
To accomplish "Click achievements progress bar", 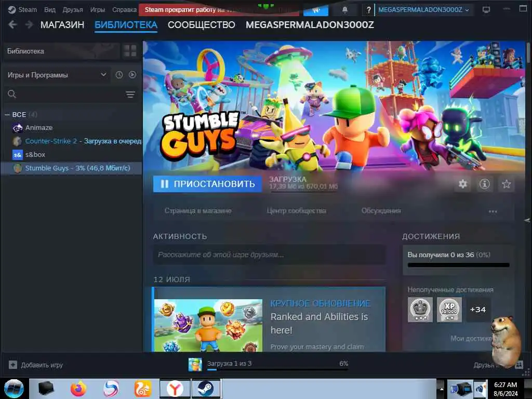I will pyautogui.click(x=458, y=265).
